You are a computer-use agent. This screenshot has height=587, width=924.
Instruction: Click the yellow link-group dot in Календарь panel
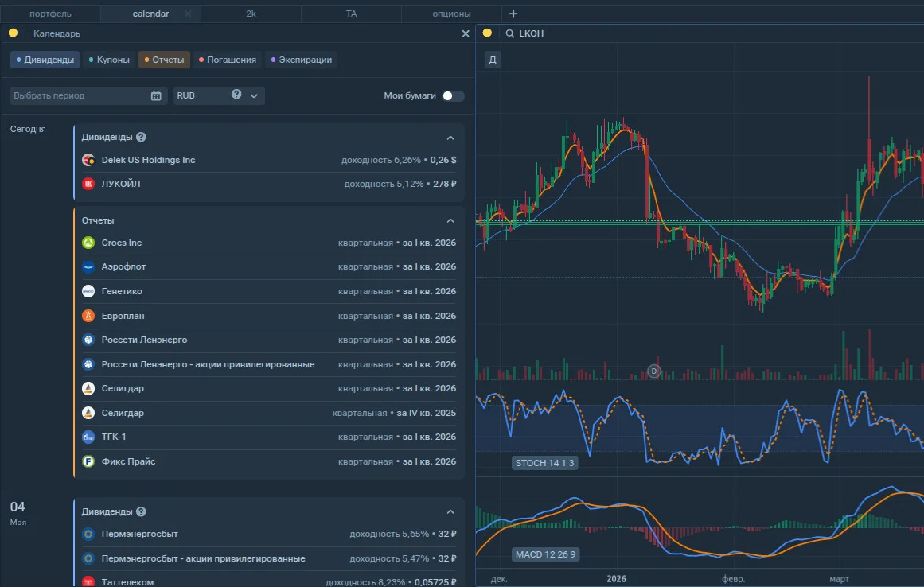coord(13,33)
